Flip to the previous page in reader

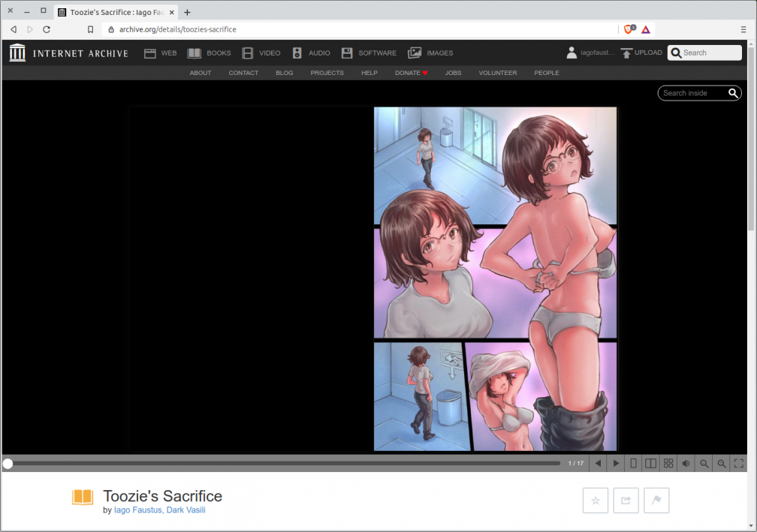pos(598,464)
